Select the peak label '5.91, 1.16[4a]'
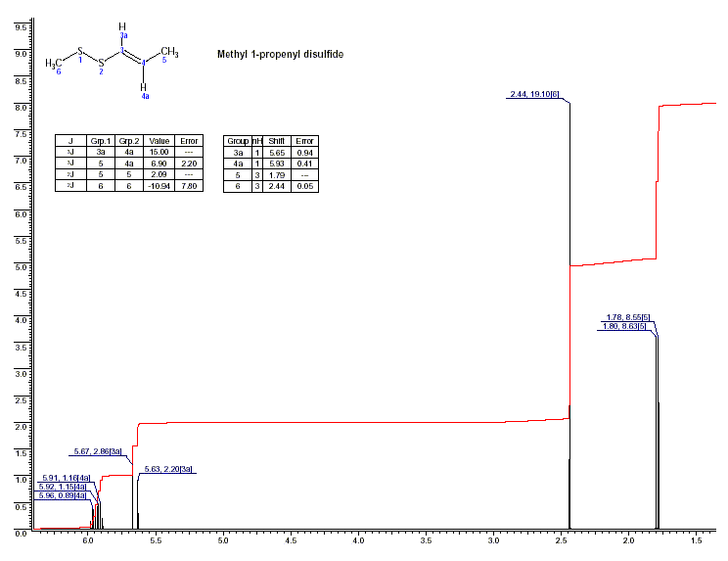The width and height of the screenshot is (728, 561). (x=67, y=477)
